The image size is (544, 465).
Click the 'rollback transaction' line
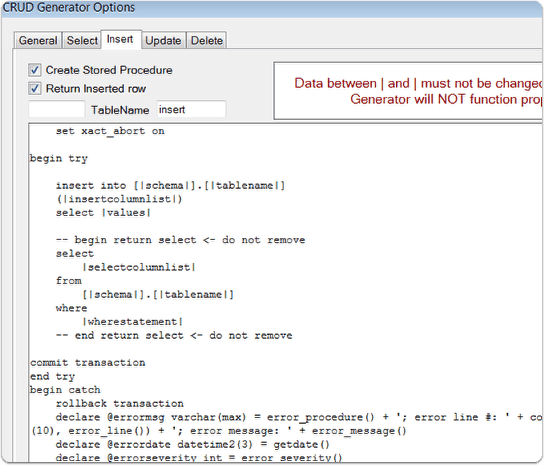coord(120,404)
